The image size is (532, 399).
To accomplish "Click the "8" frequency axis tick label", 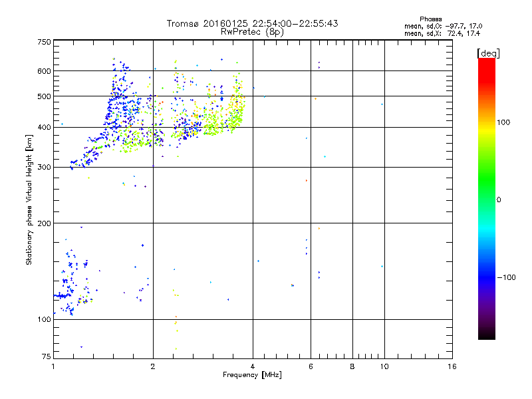I will [352, 366].
